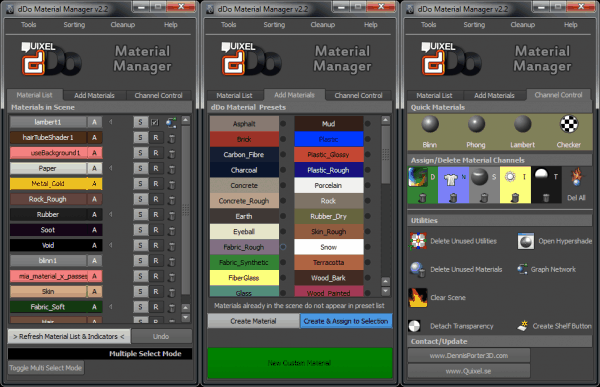Click the Undo button

click(x=161, y=336)
